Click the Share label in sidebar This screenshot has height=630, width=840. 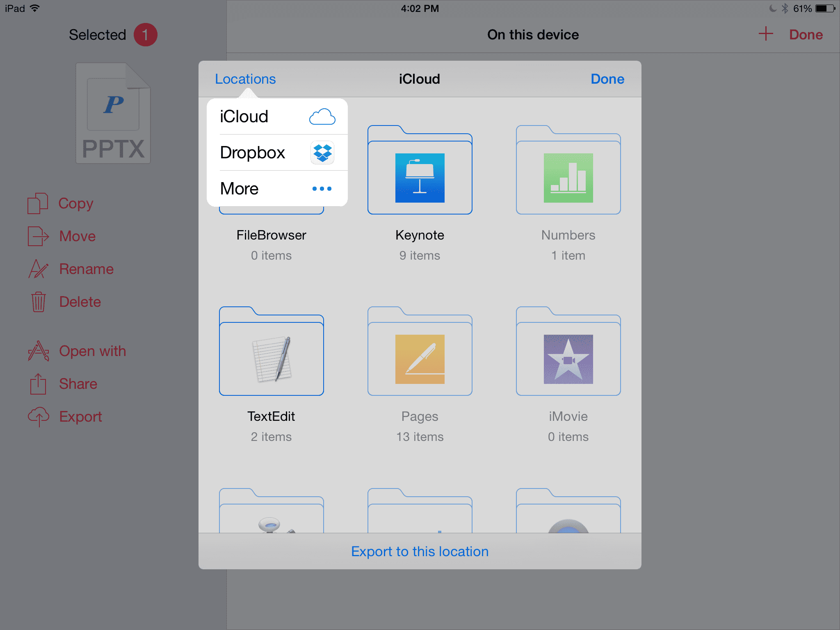78,384
